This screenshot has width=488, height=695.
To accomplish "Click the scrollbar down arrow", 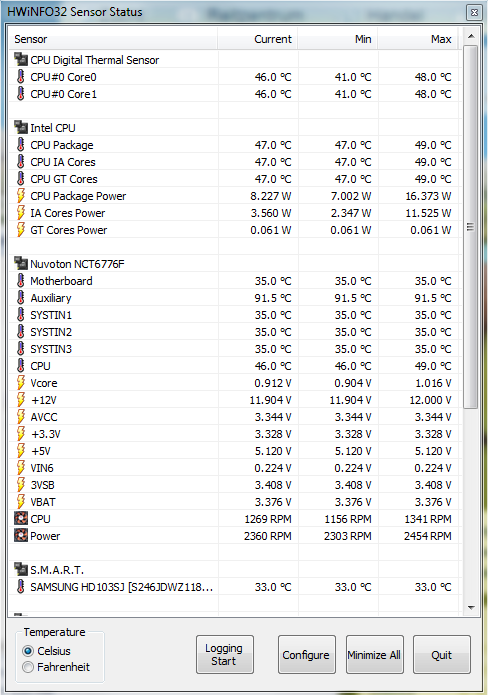I will 471,607.
